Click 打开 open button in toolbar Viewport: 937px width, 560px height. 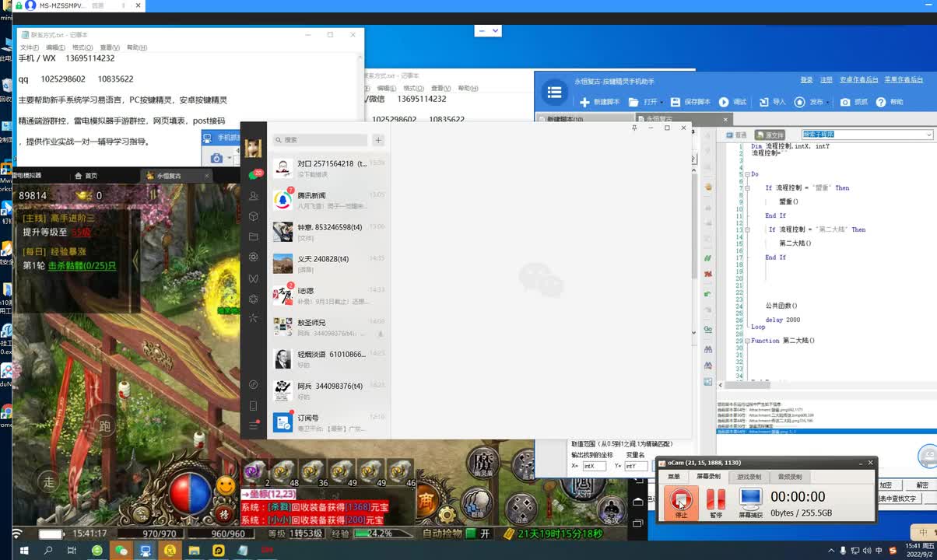tap(643, 102)
